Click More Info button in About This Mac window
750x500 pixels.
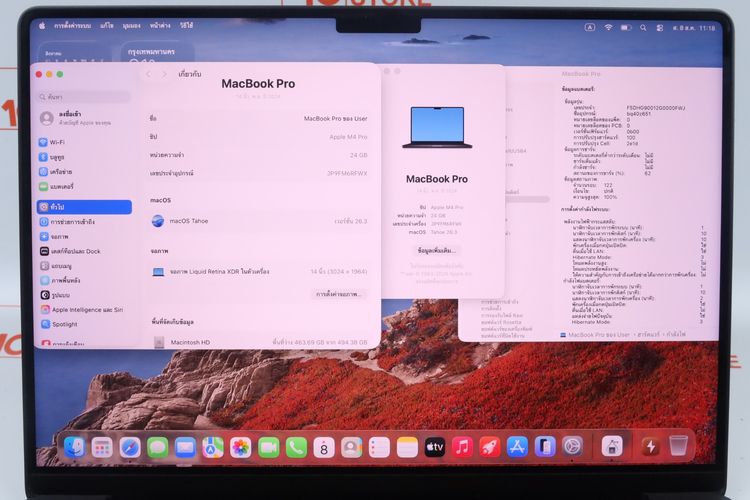click(x=437, y=250)
